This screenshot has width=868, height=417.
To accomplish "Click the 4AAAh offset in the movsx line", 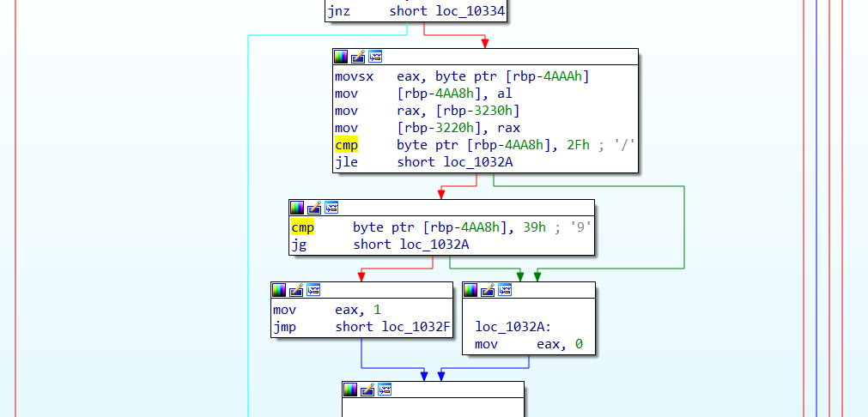I will pyautogui.click(x=563, y=76).
